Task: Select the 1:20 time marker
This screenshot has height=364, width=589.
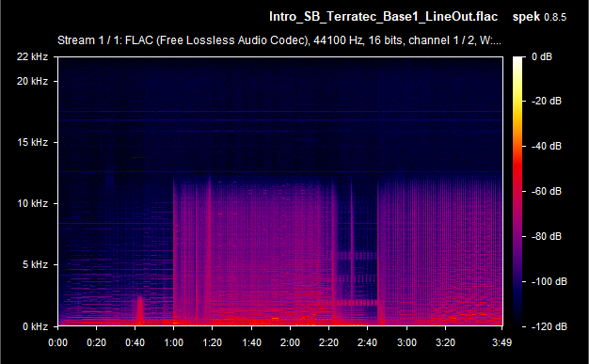Action: pyautogui.click(x=213, y=342)
